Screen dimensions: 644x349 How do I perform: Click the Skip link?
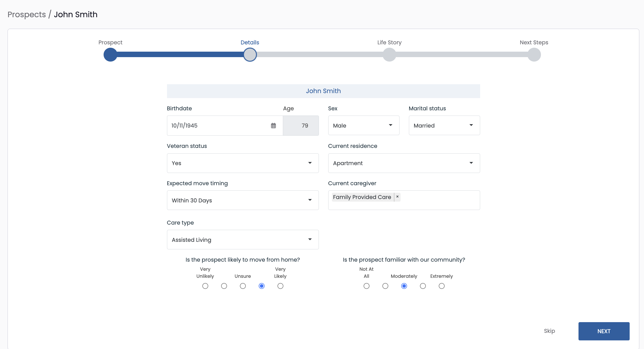549,331
